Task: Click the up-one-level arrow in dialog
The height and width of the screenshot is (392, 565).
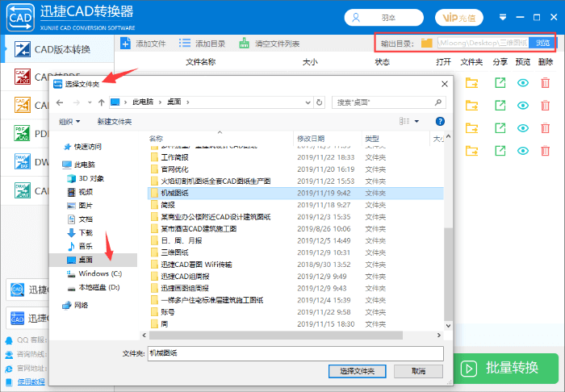Action: (101, 102)
